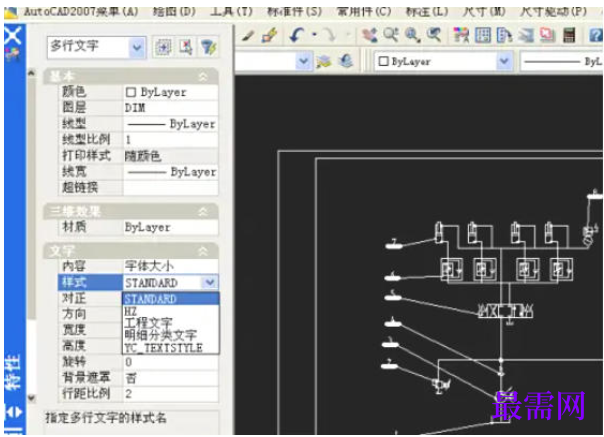Click the block editor icon beside the brush

tap(270, 35)
